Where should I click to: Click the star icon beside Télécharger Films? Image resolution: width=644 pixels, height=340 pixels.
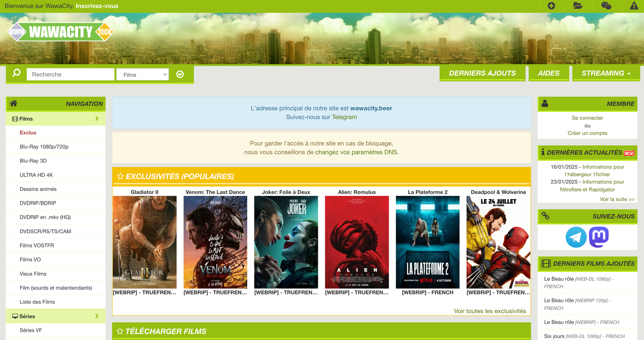(120, 331)
